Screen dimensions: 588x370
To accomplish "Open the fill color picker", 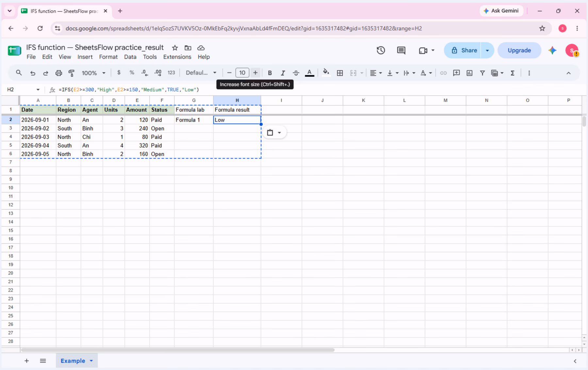I will pyautogui.click(x=326, y=73).
